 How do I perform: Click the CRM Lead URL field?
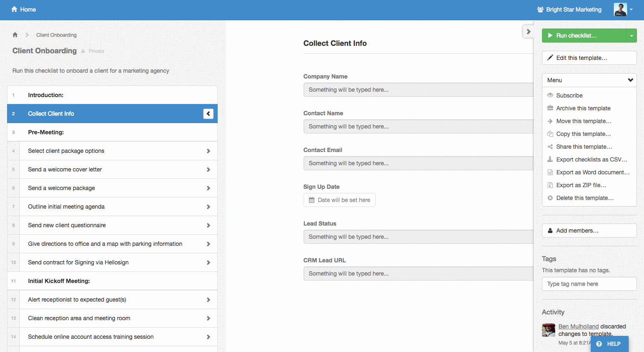pyautogui.click(x=418, y=274)
